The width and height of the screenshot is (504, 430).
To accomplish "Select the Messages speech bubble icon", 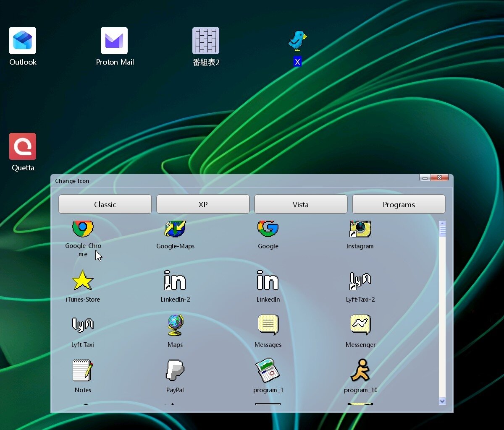I will tap(268, 325).
